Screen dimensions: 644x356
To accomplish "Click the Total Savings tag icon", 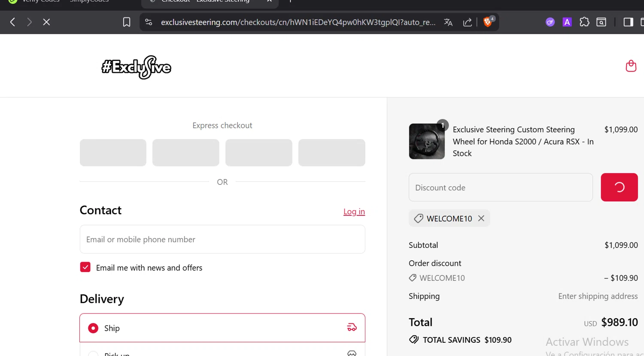I will click(414, 340).
